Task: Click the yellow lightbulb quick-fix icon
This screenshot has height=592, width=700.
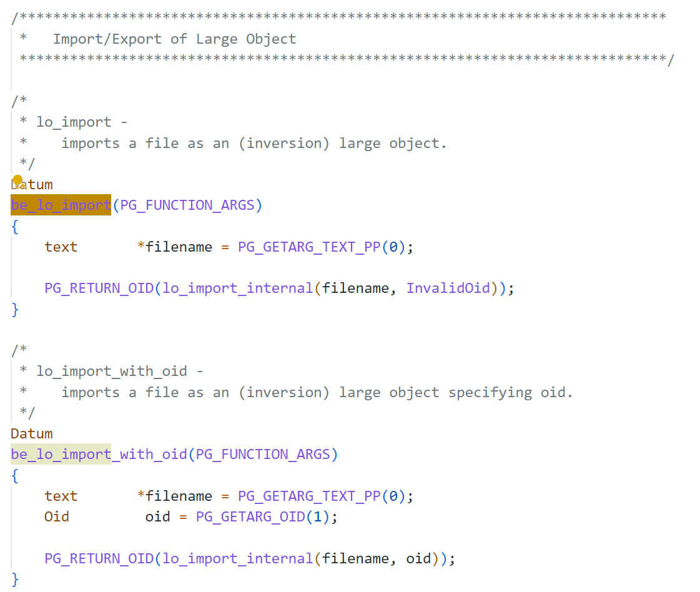Action: point(18,181)
